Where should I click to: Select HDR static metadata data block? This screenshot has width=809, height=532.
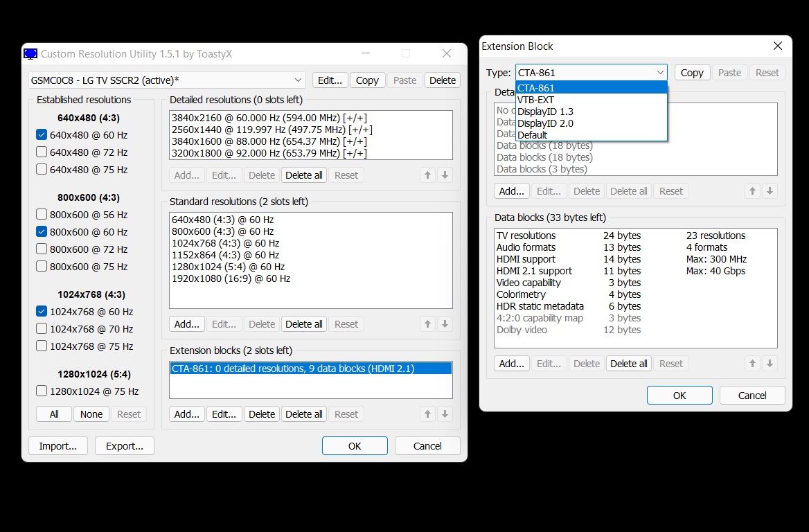point(636,306)
